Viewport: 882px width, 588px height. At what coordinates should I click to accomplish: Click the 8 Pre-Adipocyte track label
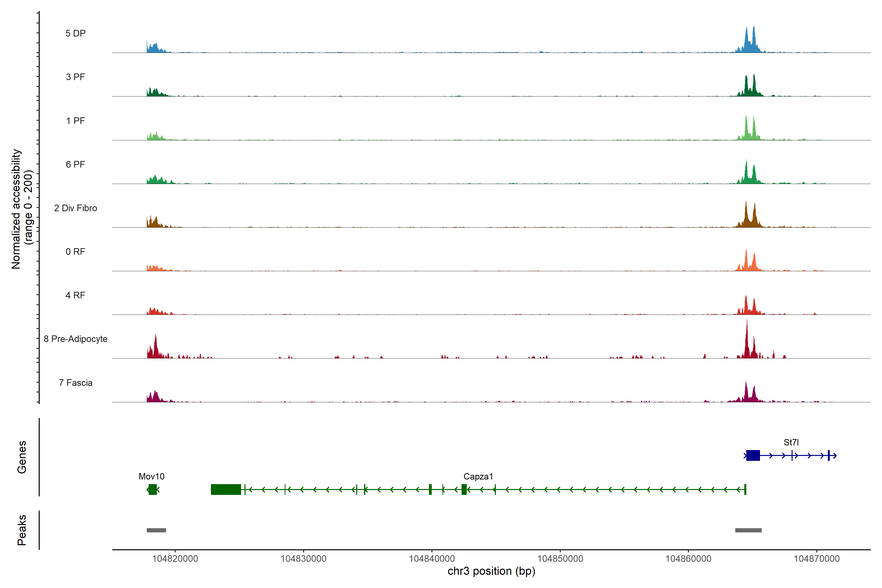(75, 339)
